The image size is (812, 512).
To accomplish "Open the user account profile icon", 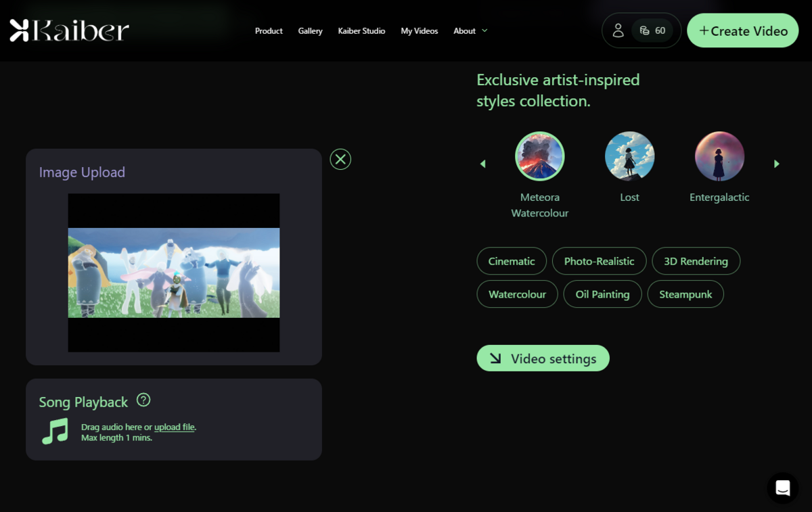I will (x=618, y=30).
